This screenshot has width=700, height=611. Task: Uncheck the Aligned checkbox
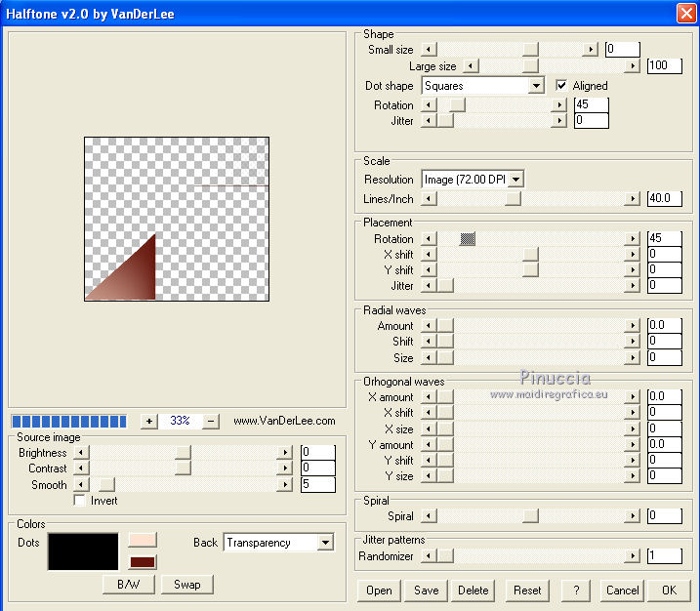(561, 85)
